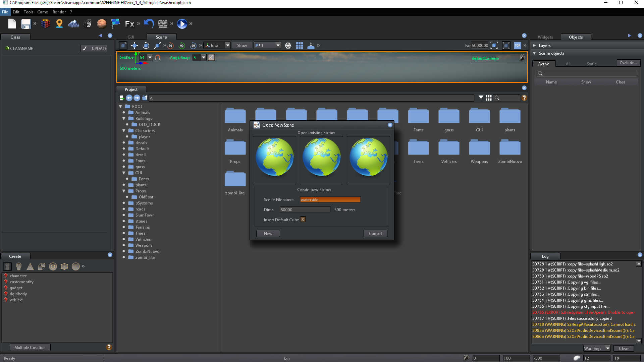Click the blue TOP view icon
Viewport: 644px width, 362px height.
[518, 46]
